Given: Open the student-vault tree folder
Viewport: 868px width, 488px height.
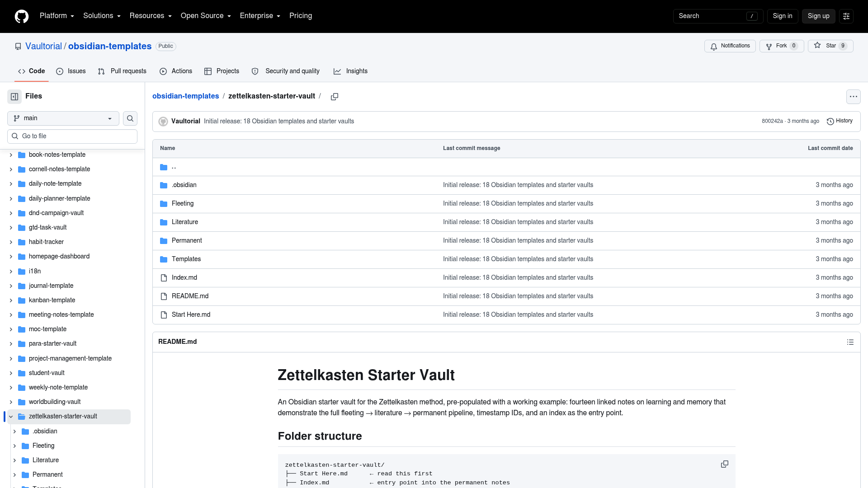Looking at the screenshot, I should [47, 373].
